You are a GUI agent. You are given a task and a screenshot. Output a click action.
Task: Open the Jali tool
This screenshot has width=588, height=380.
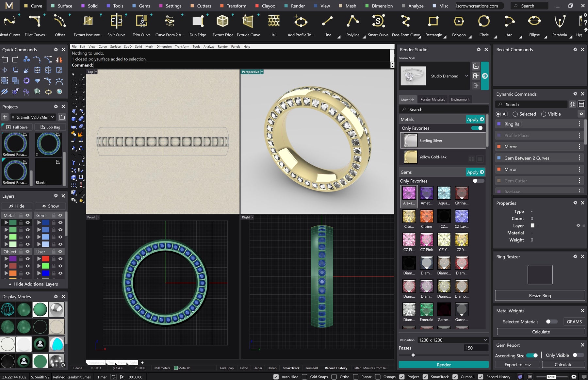pos(274,23)
